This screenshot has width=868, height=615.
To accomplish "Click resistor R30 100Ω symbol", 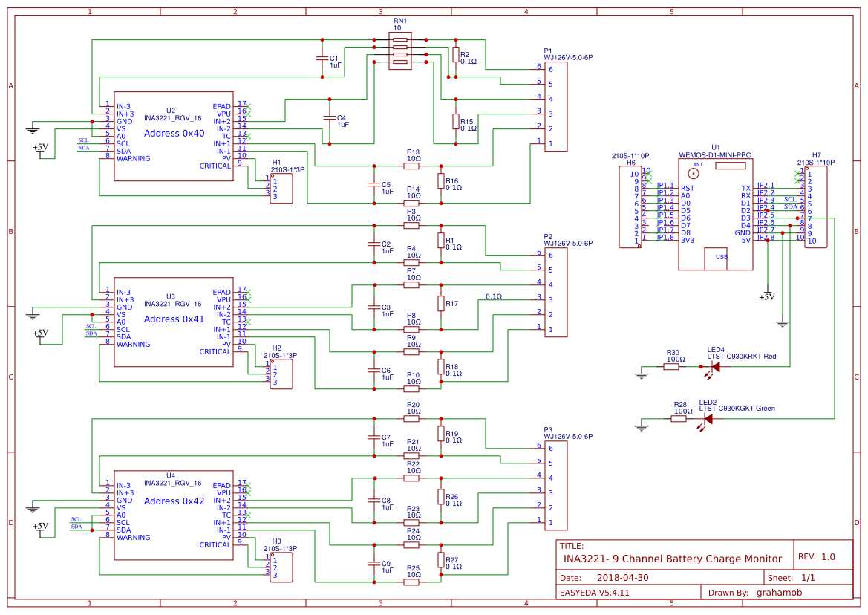I will 671,366.
